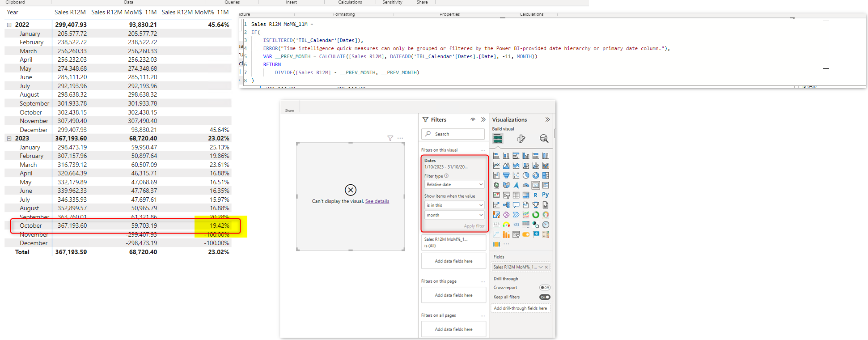
Task: Open the 'month' period dropdown
Action: 454,215
